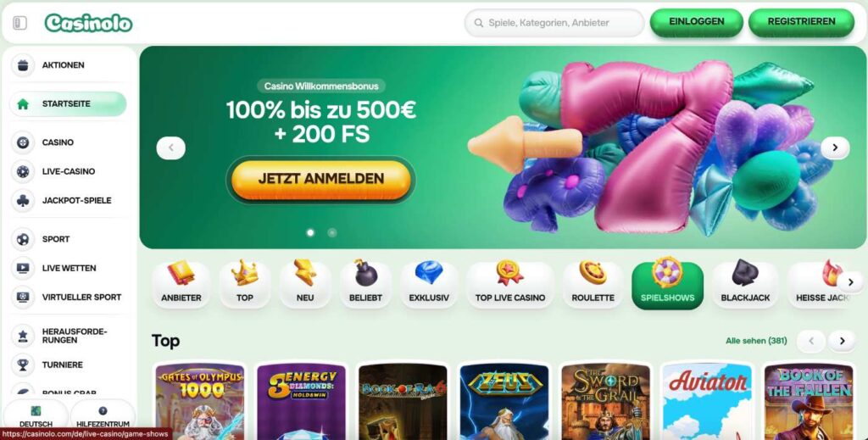Select the Turniere trophy icon
This screenshot has width=868, height=440.
click(23, 365)
